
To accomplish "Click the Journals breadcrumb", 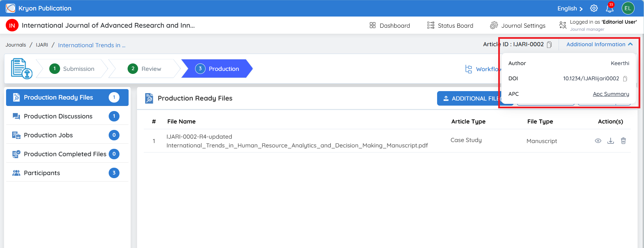I will [x=16, y=45].
